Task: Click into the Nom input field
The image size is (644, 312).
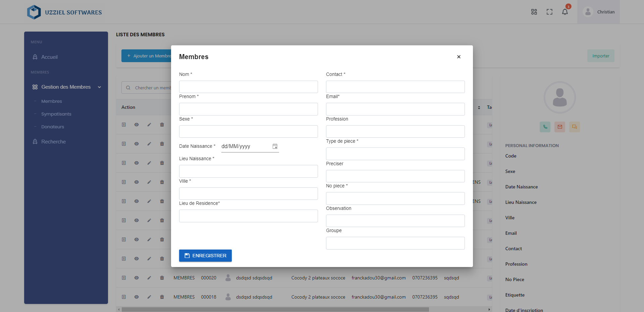Action: [248, 87]
